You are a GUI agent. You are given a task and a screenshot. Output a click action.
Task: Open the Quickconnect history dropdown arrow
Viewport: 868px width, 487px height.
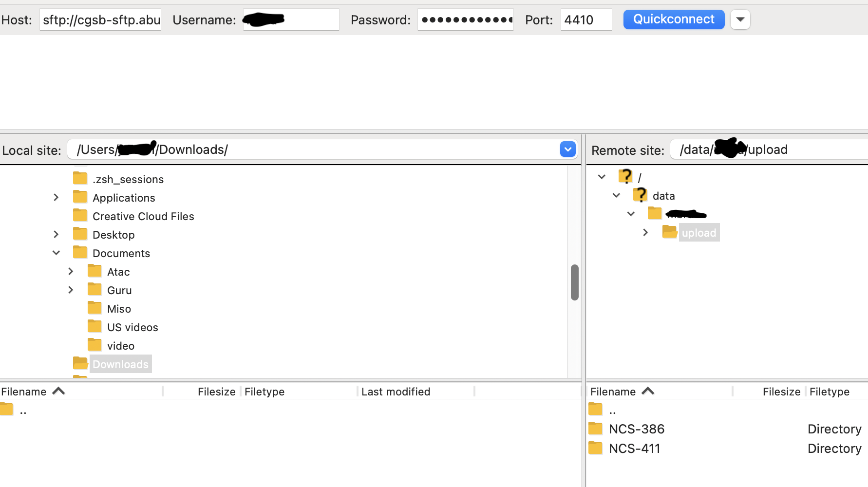[x=740, y=19]
